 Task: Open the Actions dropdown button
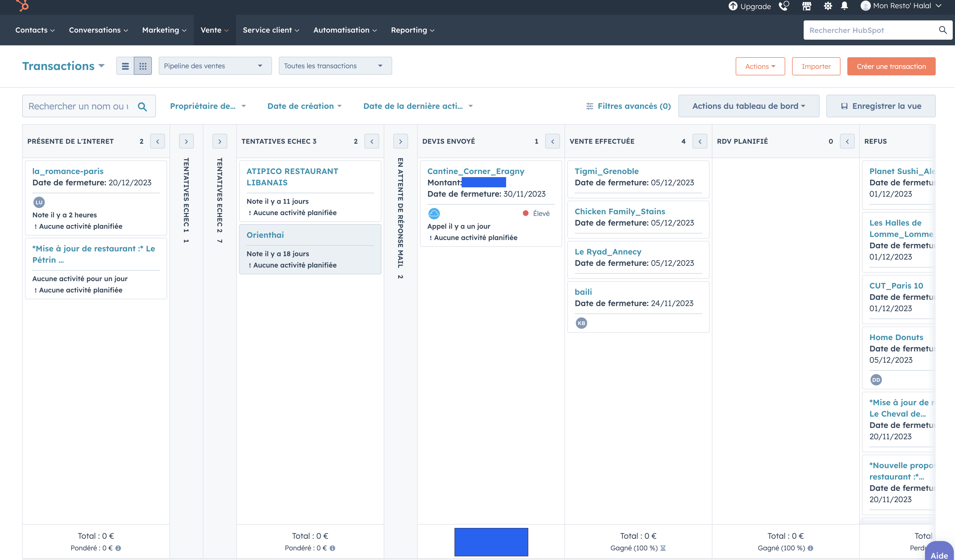pyautogui.click(x=760, y=66)
